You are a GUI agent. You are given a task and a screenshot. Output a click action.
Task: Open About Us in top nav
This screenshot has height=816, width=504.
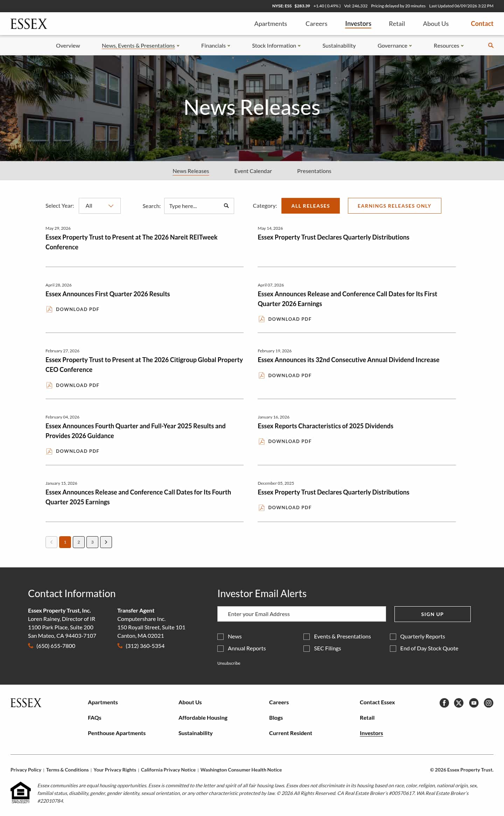tap(436, 24)
